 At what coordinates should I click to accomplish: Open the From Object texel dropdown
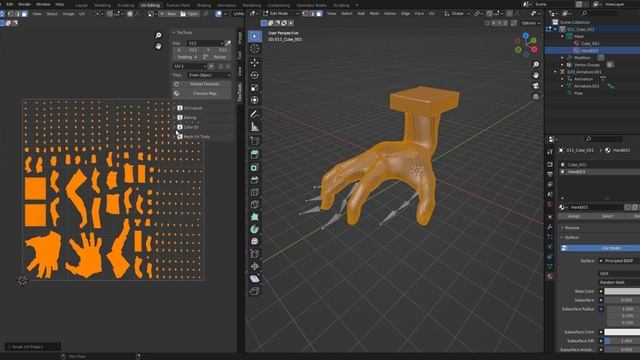(x=209, y=75)
